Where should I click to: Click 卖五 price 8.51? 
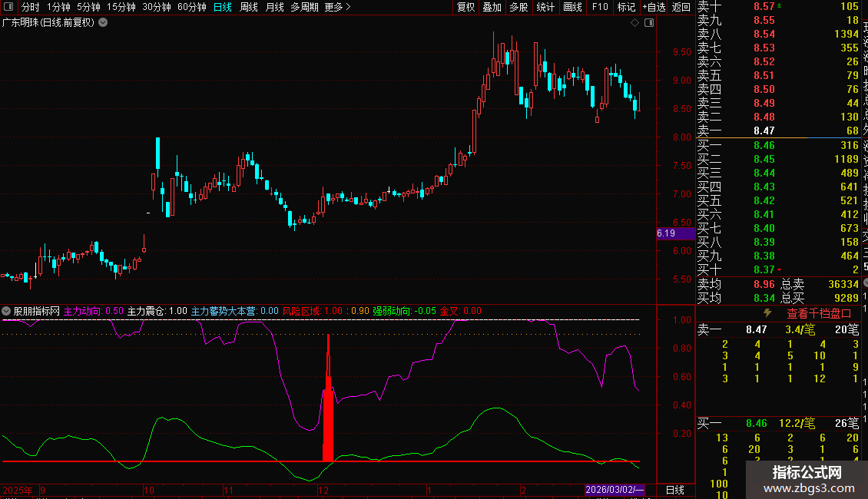point(764,75)
